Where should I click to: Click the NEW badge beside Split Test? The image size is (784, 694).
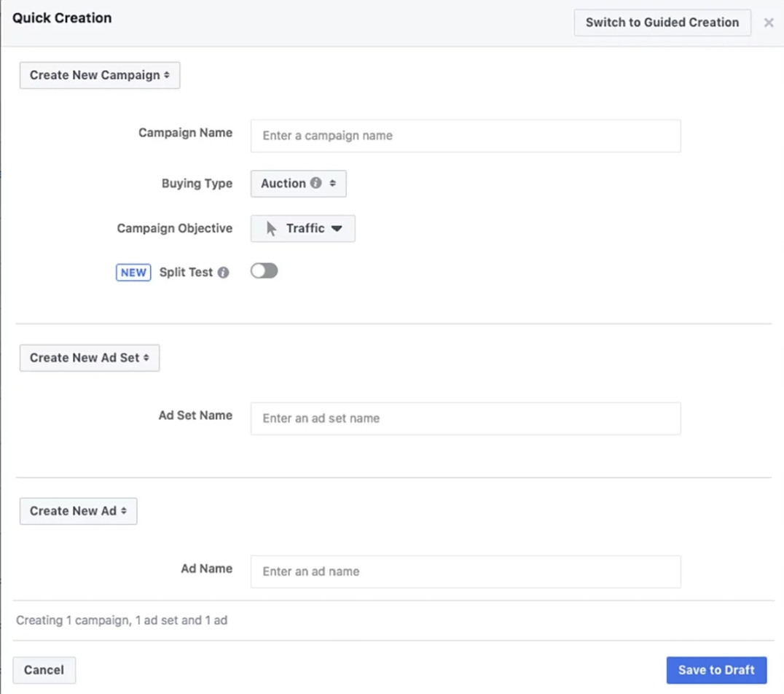coord(133,273)
